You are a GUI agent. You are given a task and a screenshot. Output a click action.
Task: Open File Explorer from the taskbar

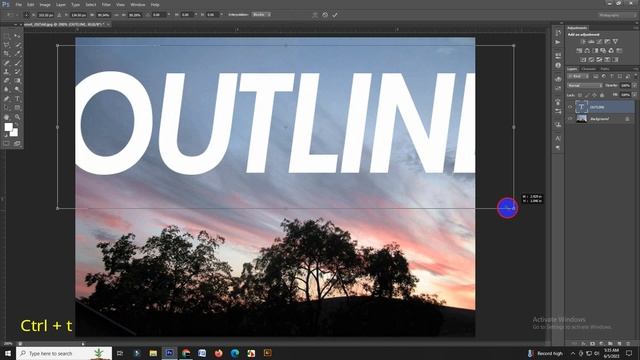tap(153, 353)
